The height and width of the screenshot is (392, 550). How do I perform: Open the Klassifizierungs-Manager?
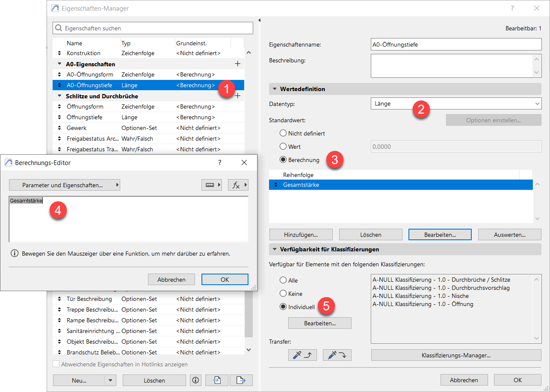(x=456, y=355)
